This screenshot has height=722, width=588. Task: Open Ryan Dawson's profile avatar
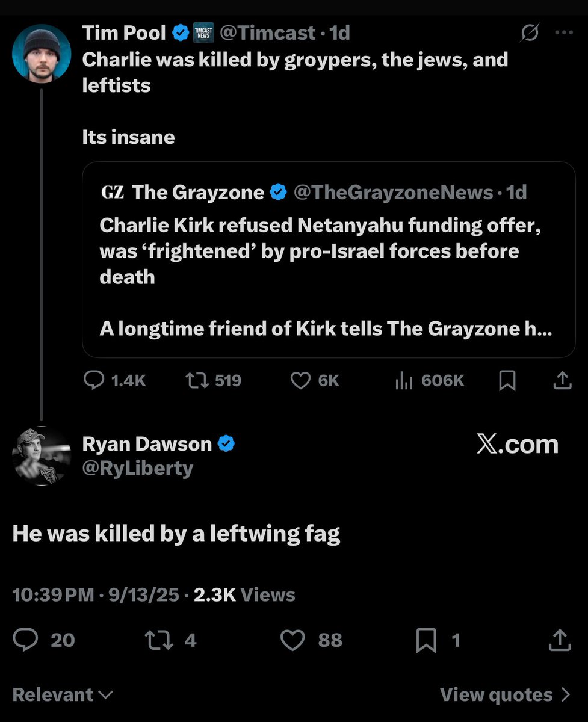pos(41,455)
